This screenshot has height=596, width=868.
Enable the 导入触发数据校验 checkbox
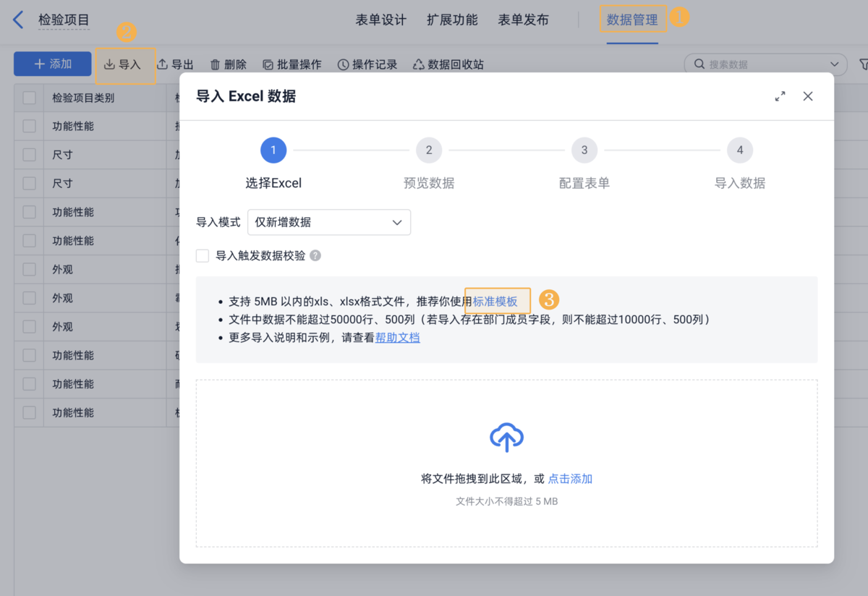coord(203,255)
